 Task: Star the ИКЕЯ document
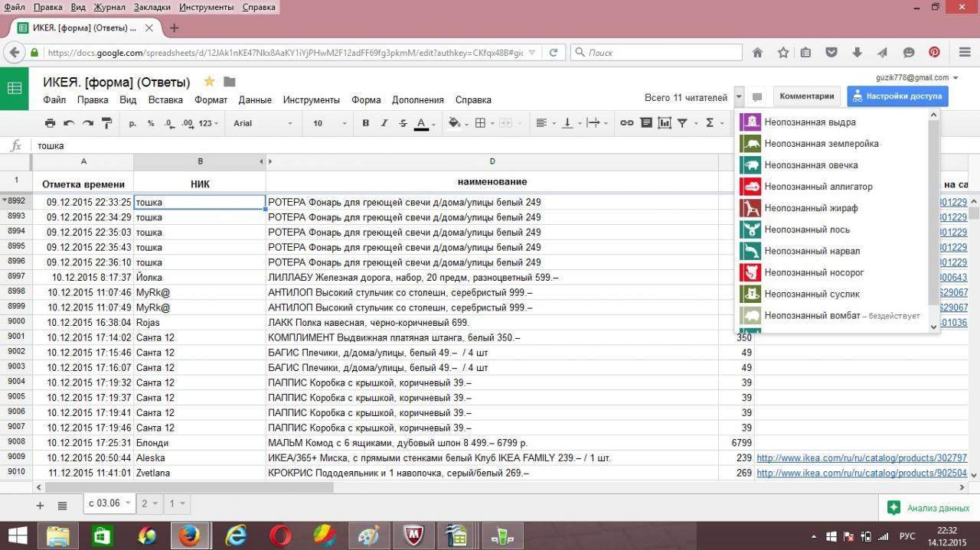[209, 82]
